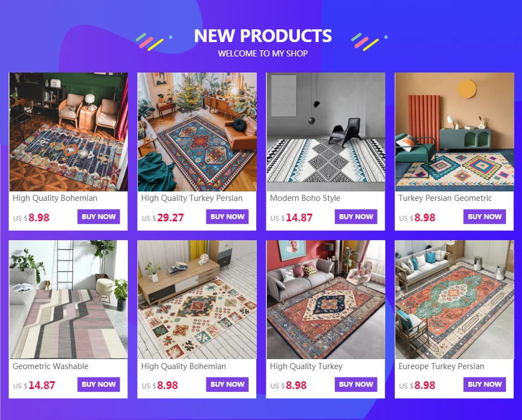This screenshot has height=420, width=522.
Task: Click BUY NOW for $29.27 Turkey Persian rug
Action: [x=227, y=217]
